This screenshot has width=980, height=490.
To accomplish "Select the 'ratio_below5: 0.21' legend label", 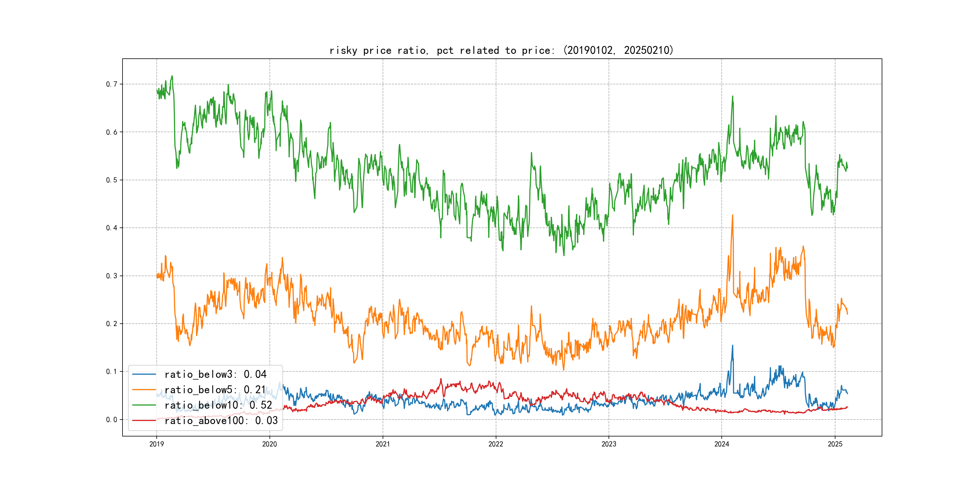I will point(215,390).
